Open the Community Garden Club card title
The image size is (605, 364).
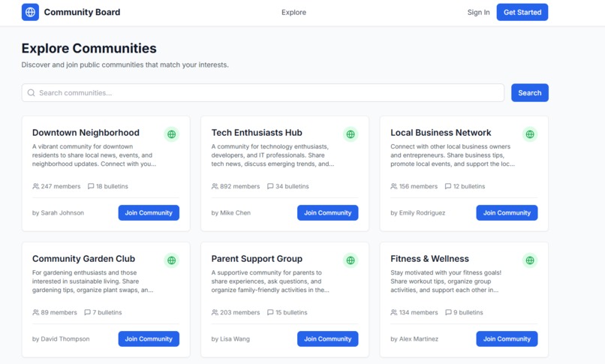pyautogui.click(x=84, y=259)
